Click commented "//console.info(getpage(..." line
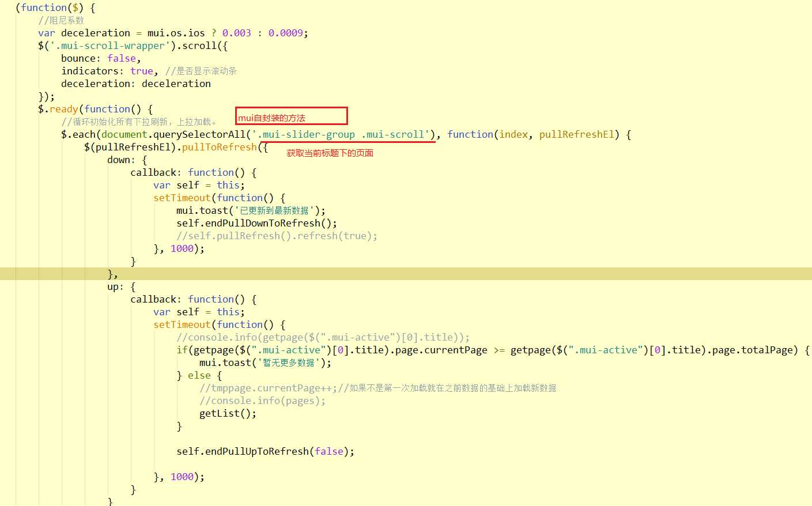Viewport: 812px width, 506px height. (323, 337)
